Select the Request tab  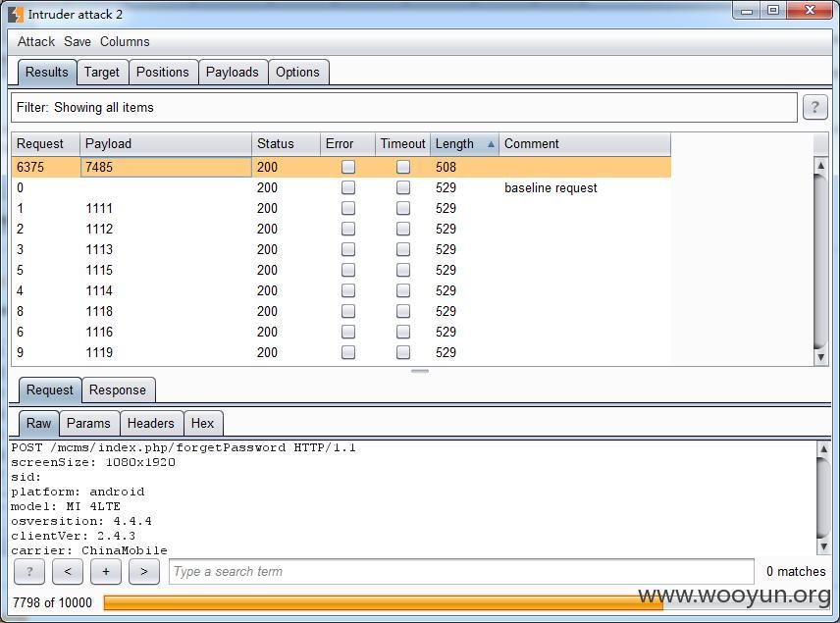pyautogui.click(x=50, y=389)
